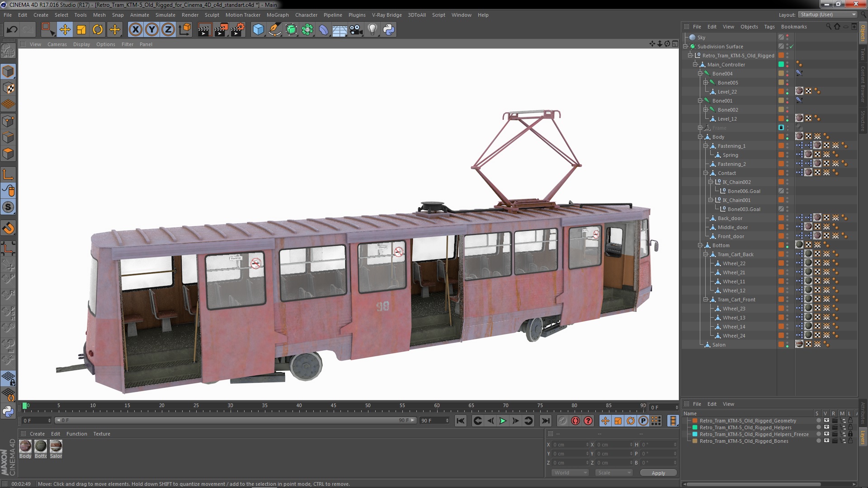Click the Helpers_Freeze layer color swatch

695,434
